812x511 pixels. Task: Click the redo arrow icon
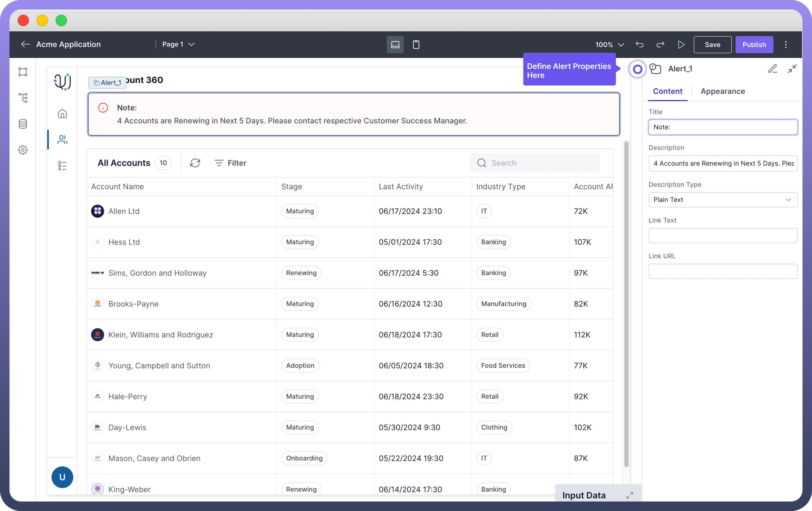[x=660, y=45]
